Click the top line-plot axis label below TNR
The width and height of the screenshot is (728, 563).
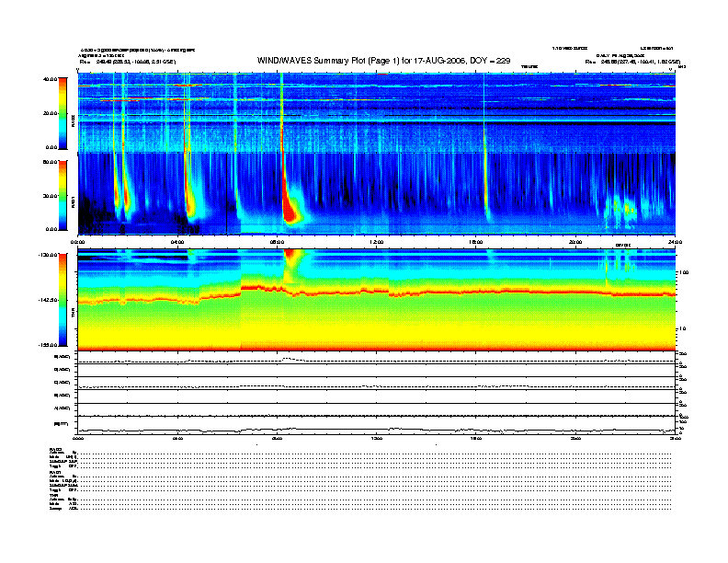[x=63, y=357]
